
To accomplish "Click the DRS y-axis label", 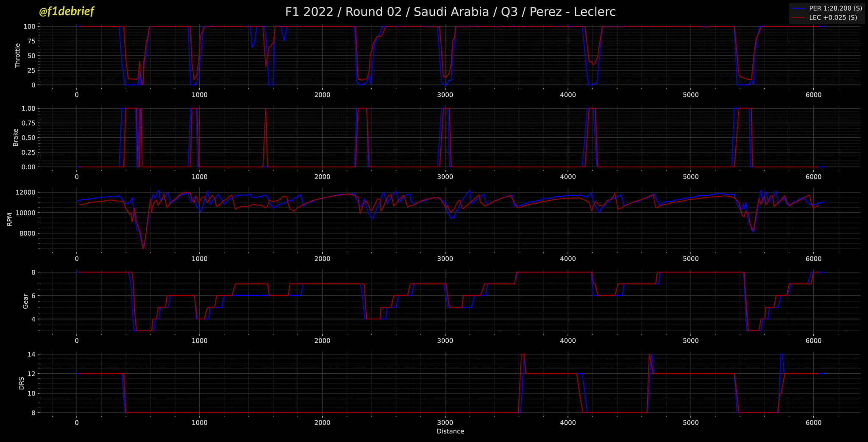I will (22, 383).
